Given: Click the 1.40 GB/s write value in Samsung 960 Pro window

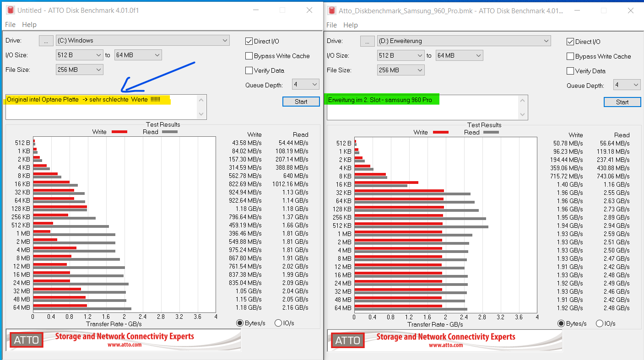Looking at the screenshot, I should pos(570,184).
